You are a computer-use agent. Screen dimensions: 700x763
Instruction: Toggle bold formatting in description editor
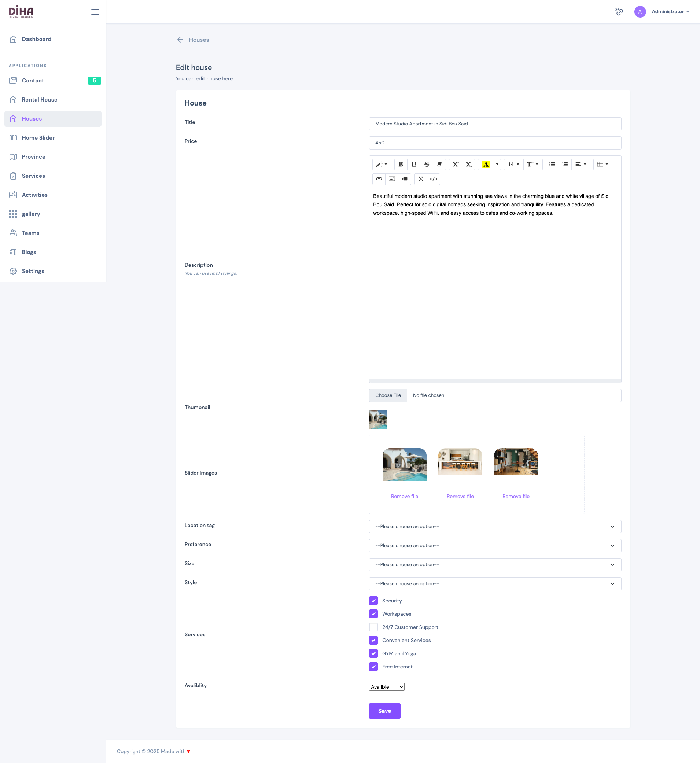pyautogui.click(x=400, y=165)
